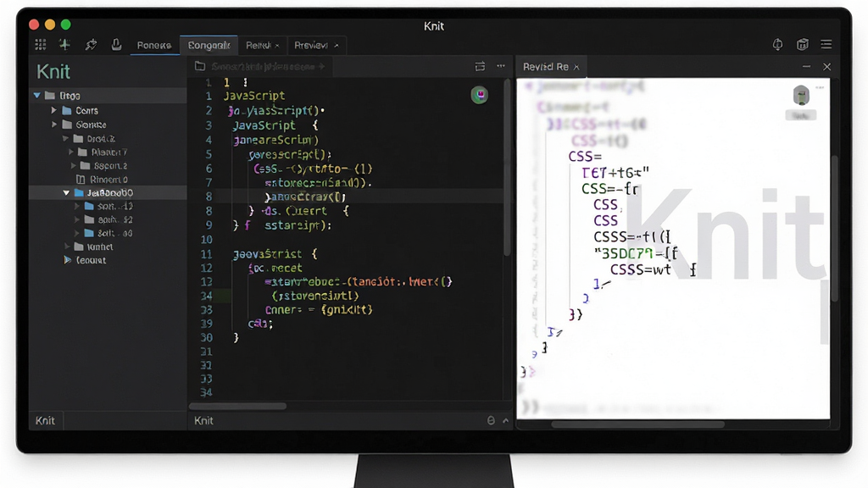Switch to the Eongank tab

(209, 46)
